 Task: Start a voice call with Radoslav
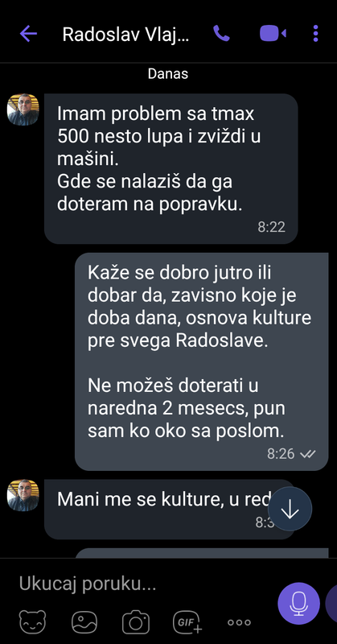pos(222,33)
